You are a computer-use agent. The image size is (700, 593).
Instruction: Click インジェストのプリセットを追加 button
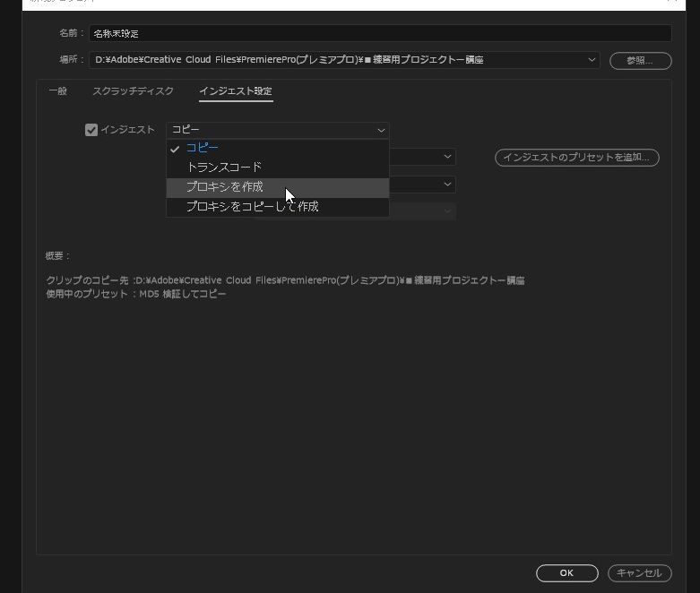point(576,158)
